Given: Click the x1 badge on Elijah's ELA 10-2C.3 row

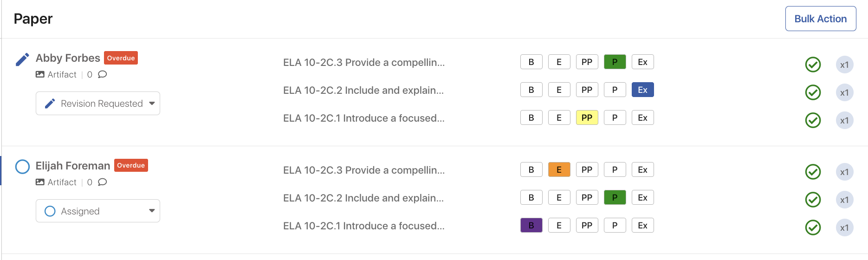Looking at the screenshot, I should click(844, 172).
